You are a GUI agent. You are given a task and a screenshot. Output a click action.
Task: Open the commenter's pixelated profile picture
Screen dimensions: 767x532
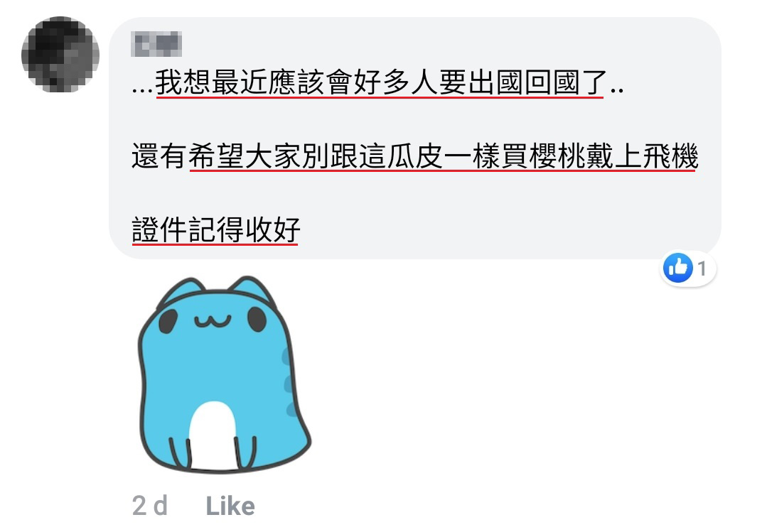(60, 55)
